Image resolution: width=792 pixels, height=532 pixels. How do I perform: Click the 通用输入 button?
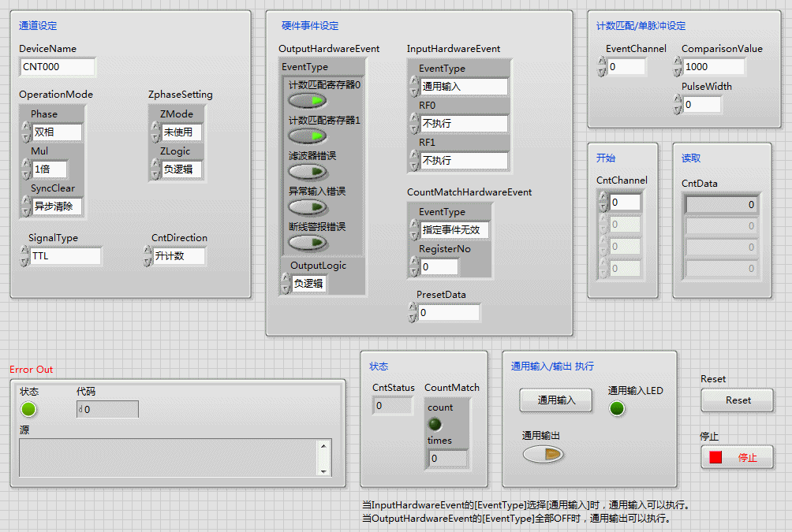pyautogui.click(x=555, y=400)
